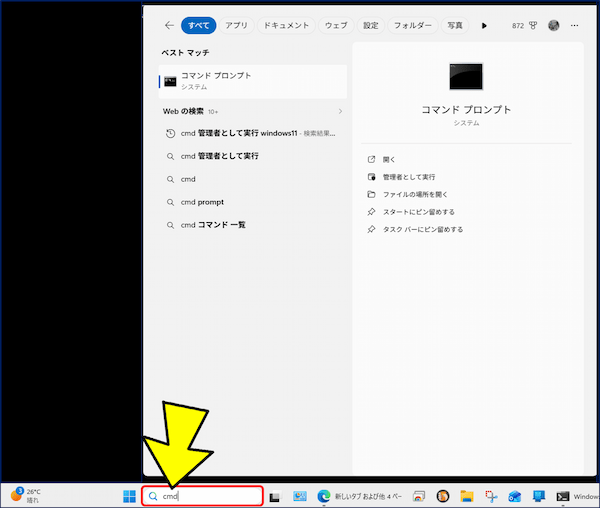
Task: Open the Task View taskbar icon
Action: [275, 497]
